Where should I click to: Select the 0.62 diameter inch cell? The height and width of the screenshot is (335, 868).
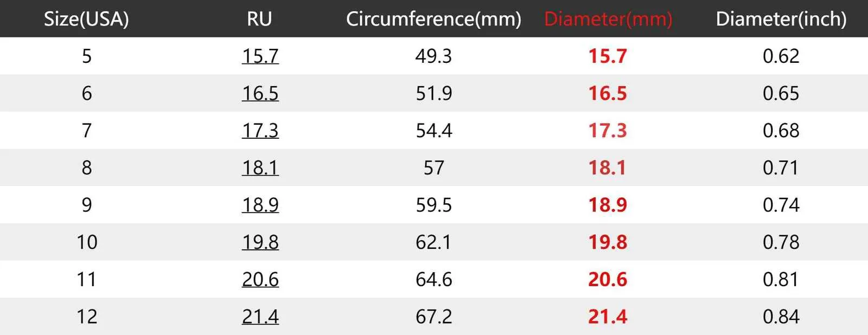(x=781, y=56)
